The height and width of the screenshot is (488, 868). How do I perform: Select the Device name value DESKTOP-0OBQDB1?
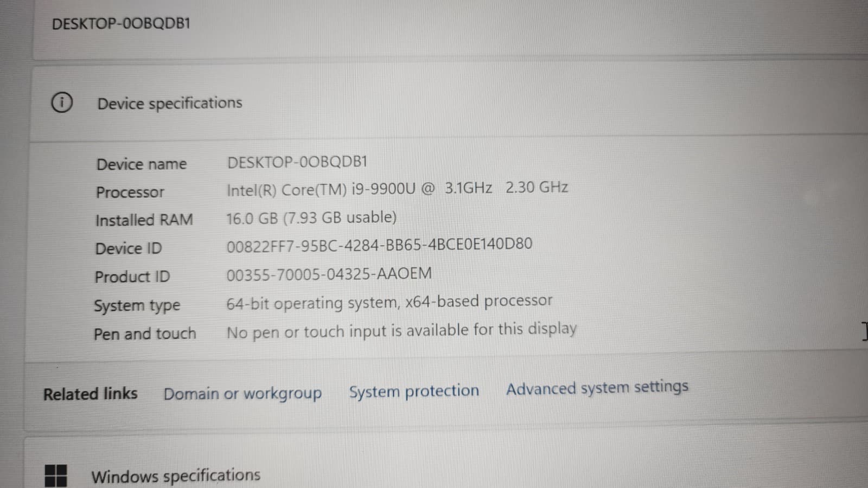click(x=297, y=162)
